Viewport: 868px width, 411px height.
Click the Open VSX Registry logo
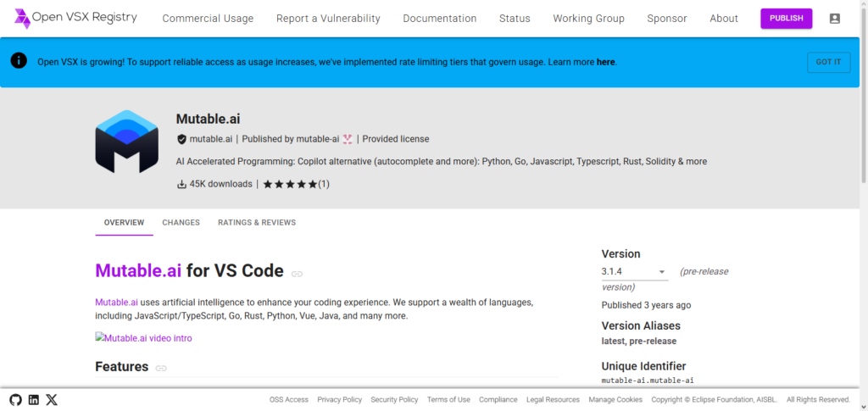click(x=75, y=19)
